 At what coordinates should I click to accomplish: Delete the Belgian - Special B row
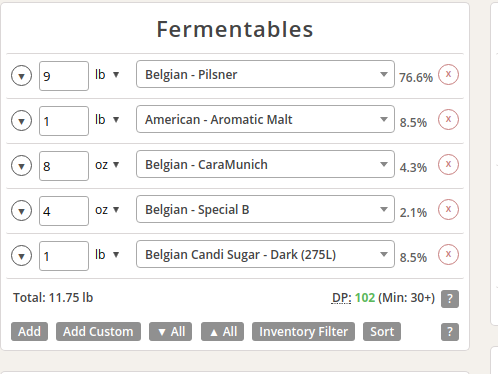[448, 209]
